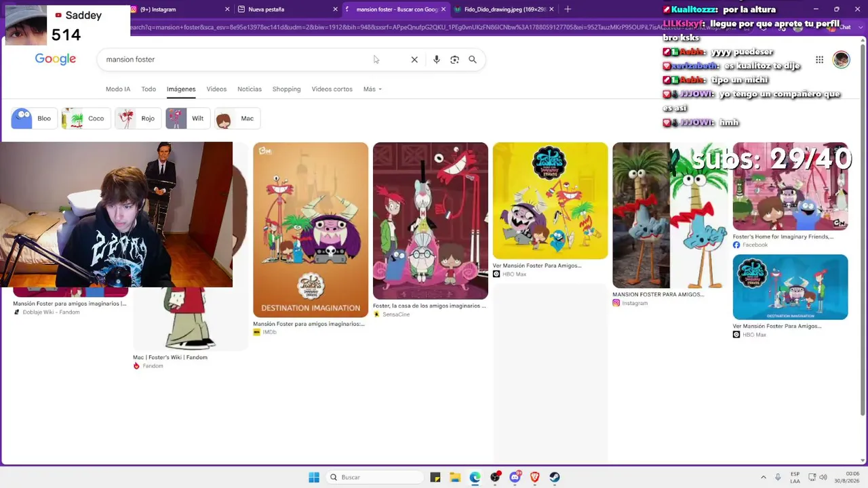Open "Foster's Home for Imaginary Friends" Facebook caption

coord(783,237)
